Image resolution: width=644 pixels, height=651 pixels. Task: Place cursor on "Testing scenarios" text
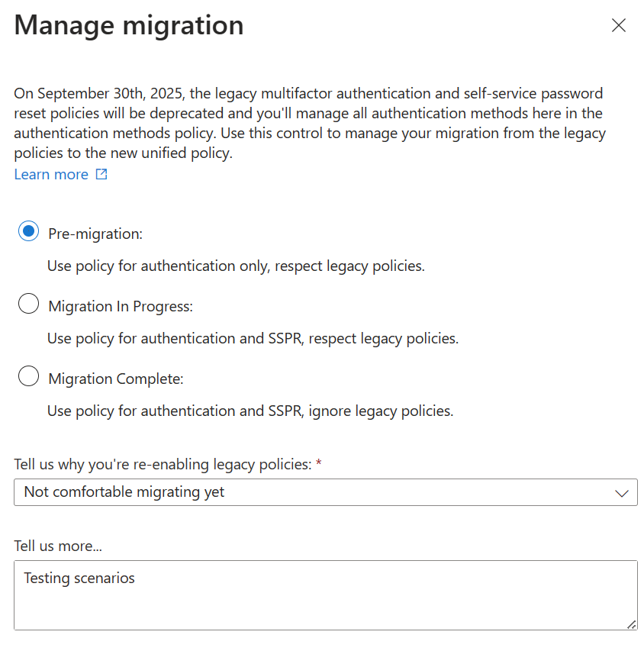click(x=79, y=578)
